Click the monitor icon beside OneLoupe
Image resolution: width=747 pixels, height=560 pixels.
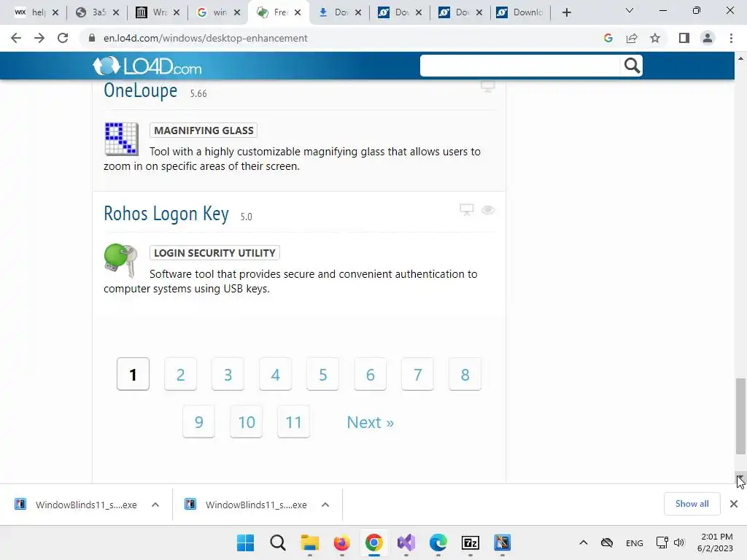point(488,87)
